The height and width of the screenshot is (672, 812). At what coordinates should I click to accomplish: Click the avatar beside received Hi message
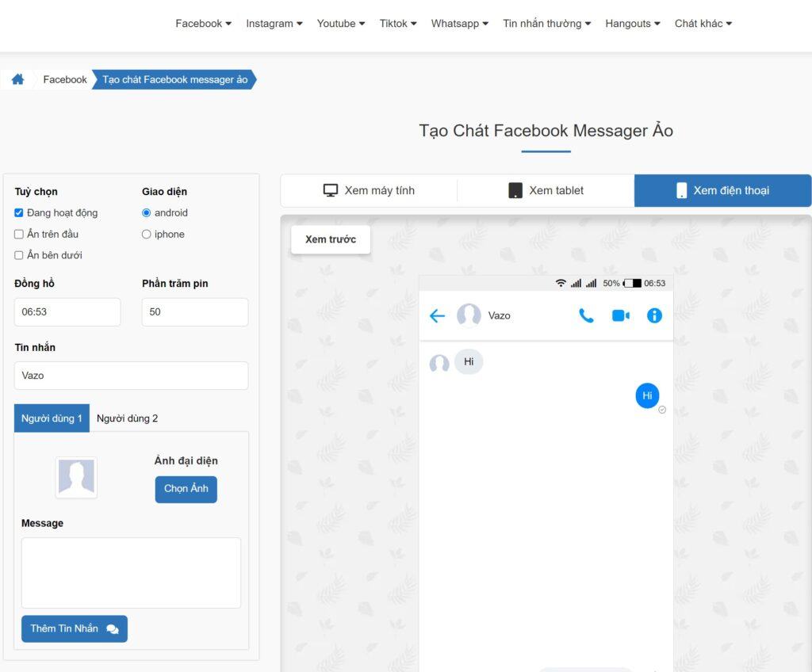coord(439,364)
